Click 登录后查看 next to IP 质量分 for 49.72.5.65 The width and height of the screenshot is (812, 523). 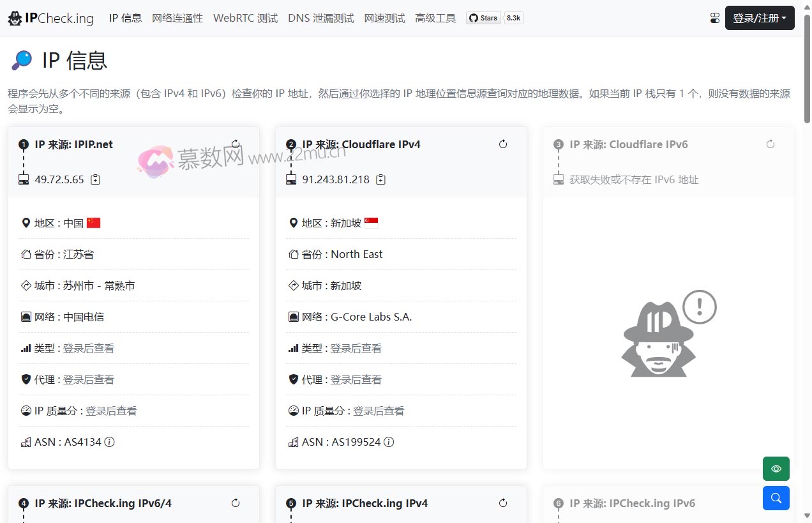111,411
